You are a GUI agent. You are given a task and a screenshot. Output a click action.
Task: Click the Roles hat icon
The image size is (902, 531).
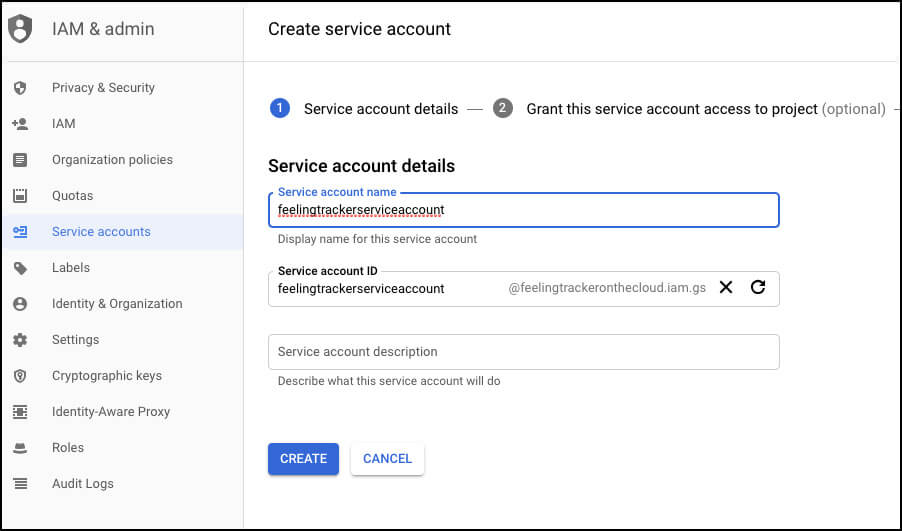pyautogui.click(x=20, y=448)
